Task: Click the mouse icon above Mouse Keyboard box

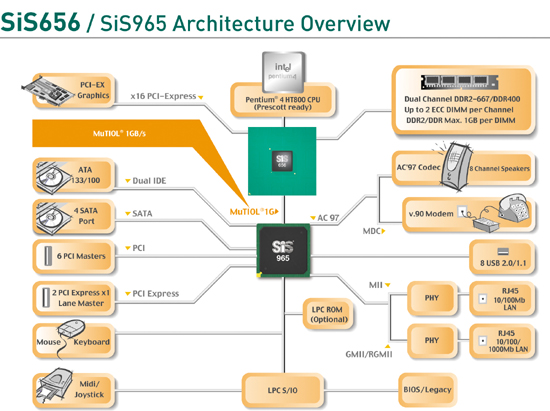Action: pos(71,328)
